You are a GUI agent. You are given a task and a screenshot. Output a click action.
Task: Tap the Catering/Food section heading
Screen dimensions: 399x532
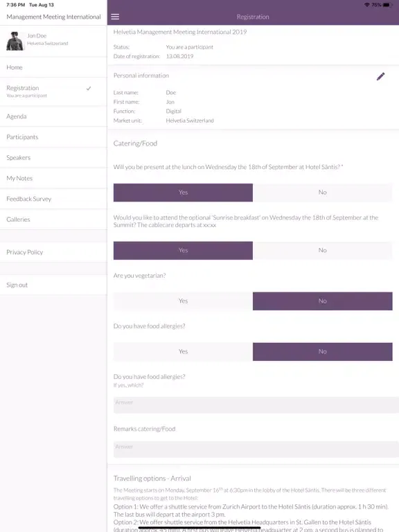[135, 143]
